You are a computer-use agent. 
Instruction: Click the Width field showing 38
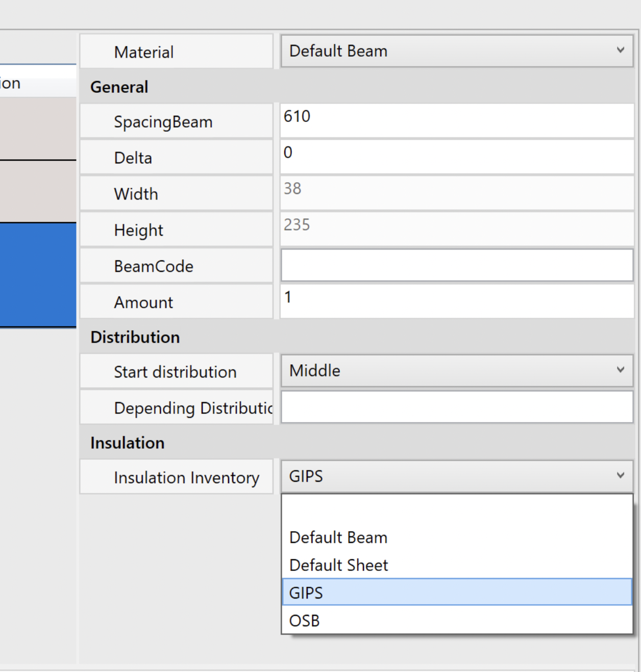tap(456, 193)
